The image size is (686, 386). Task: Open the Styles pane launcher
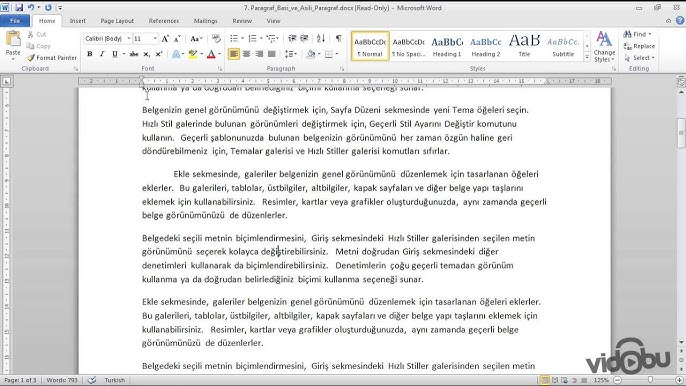pyautogui.click(x=614, y=69)
